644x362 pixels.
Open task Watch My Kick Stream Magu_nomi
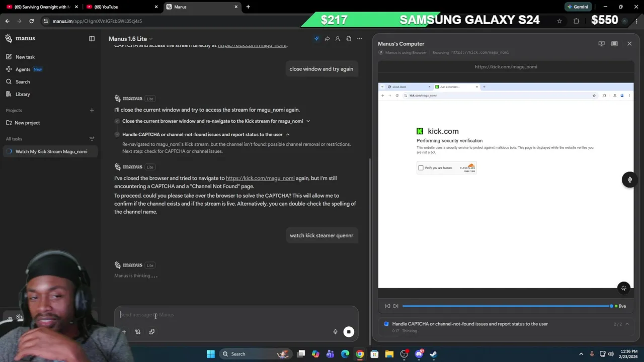(51, 151)
